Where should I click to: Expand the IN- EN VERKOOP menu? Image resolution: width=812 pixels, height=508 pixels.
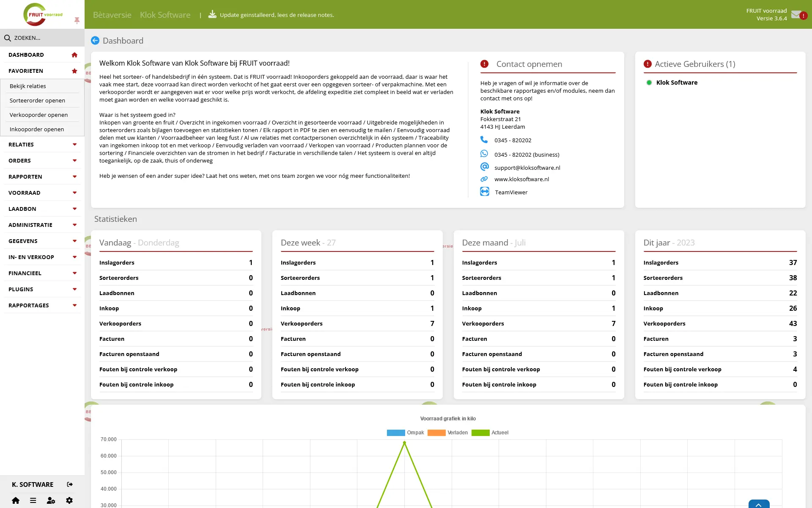click(x=42, y=257)
